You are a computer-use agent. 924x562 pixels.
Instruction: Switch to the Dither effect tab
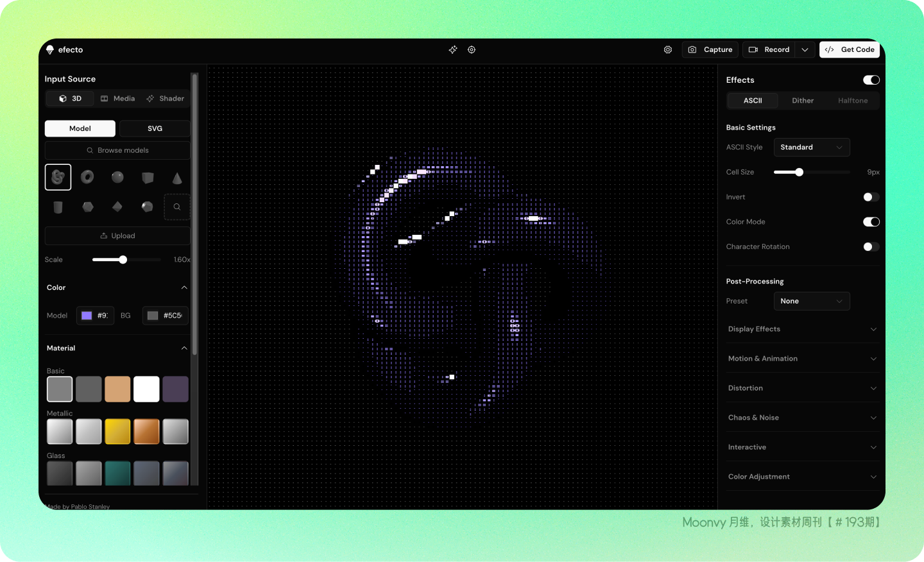coord(803,101)
